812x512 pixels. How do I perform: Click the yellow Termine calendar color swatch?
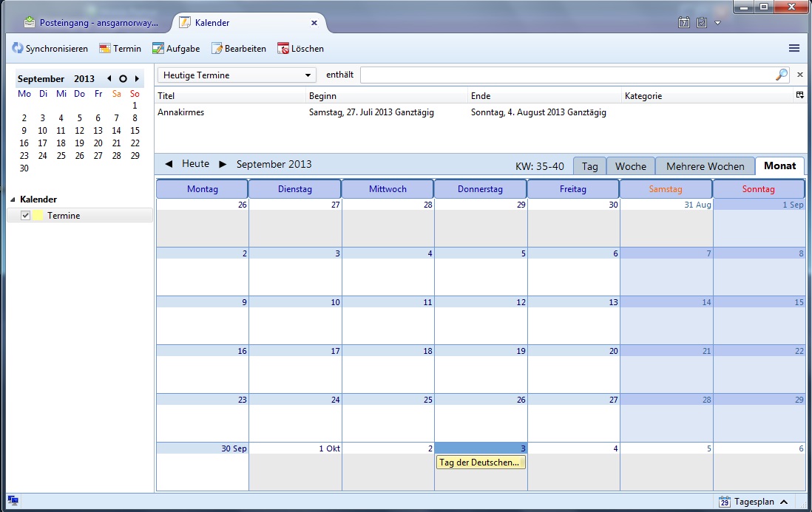point(38,215)
